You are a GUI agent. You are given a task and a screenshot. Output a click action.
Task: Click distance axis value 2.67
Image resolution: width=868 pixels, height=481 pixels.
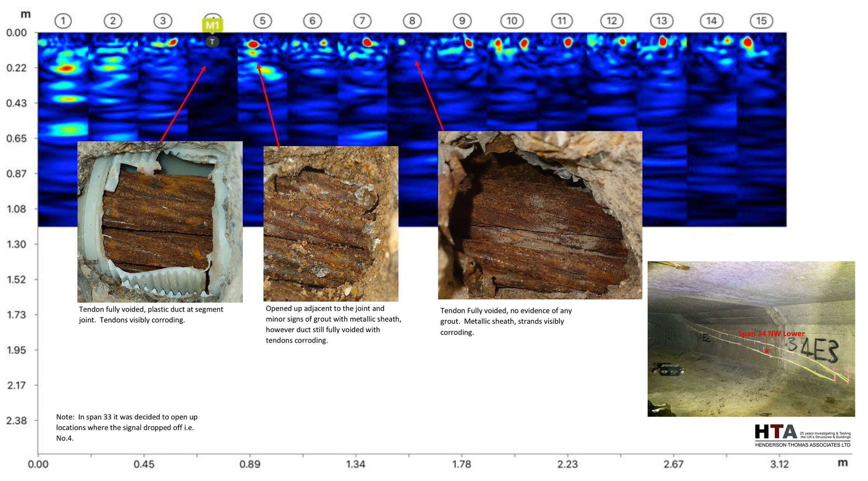(x=674, y=464)
